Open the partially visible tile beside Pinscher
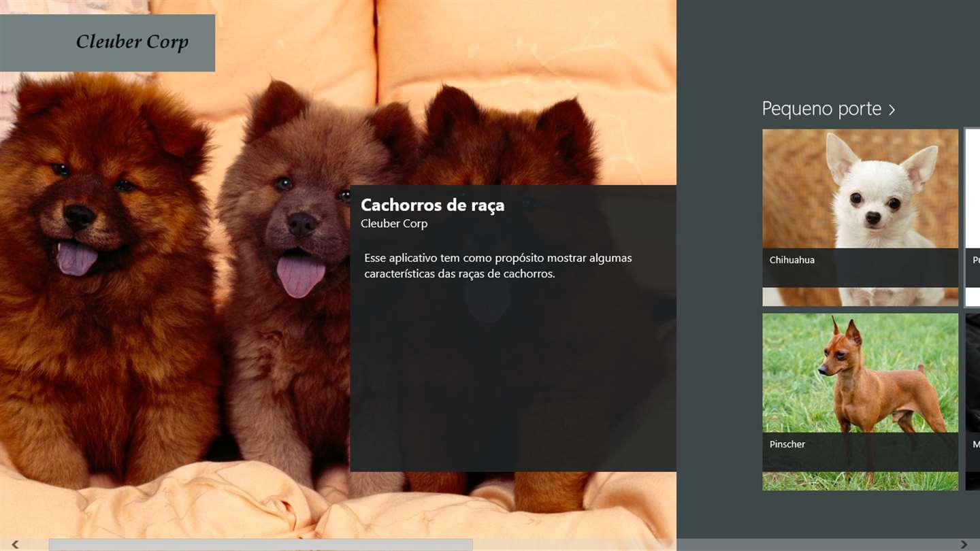This screenshot has width=980, height=551. 973,402
